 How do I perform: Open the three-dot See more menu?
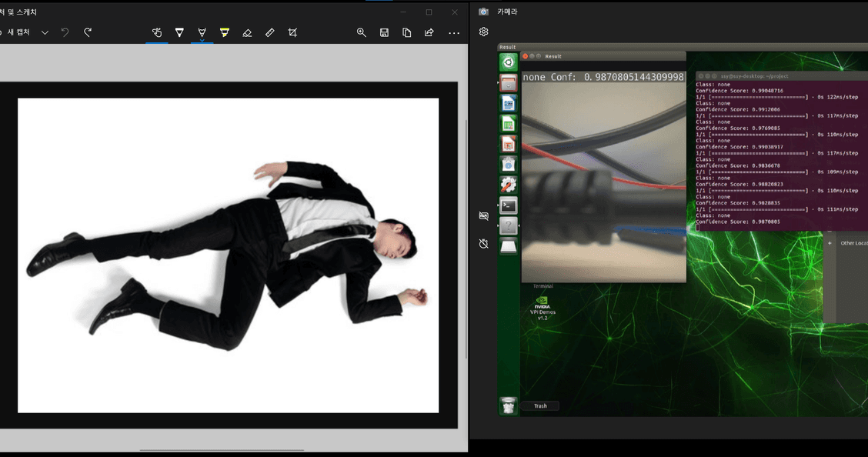[x=454, y=32]
